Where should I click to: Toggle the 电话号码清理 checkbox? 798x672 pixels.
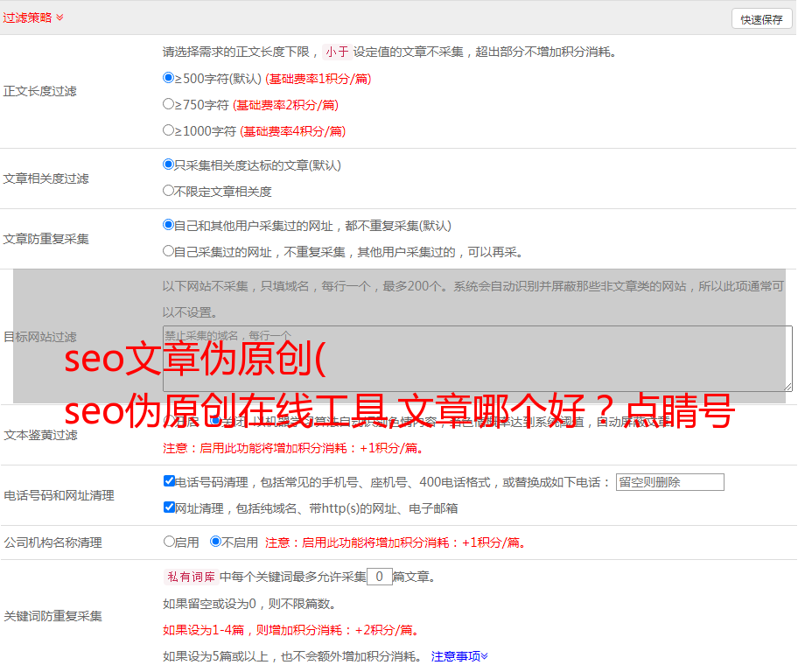pyautogui.click(x=169, y=481)
